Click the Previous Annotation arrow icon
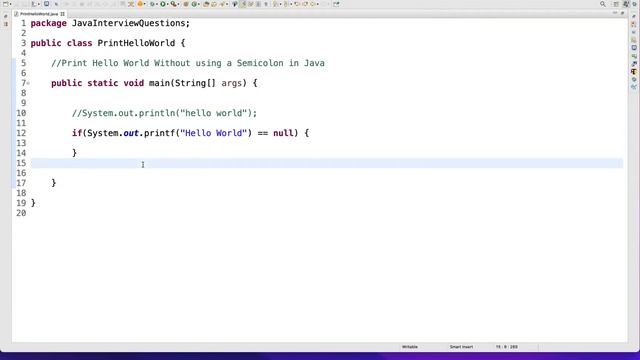The image size is (640, 360). click(x=286, y=4)
